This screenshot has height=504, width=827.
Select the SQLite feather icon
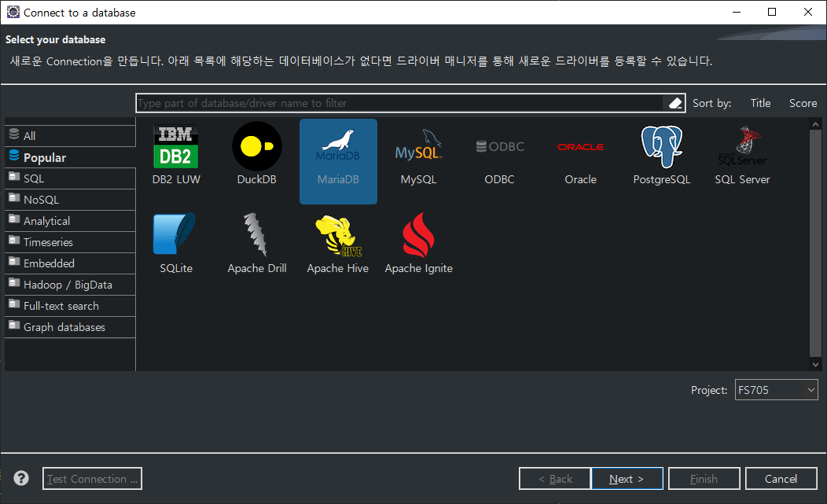175,234
